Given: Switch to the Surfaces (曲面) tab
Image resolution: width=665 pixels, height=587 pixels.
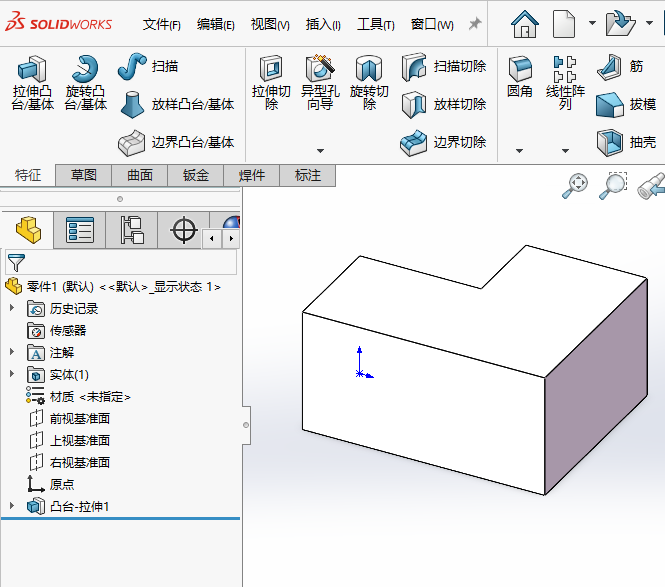Looking at the screenshot, I should pos(140,175).
